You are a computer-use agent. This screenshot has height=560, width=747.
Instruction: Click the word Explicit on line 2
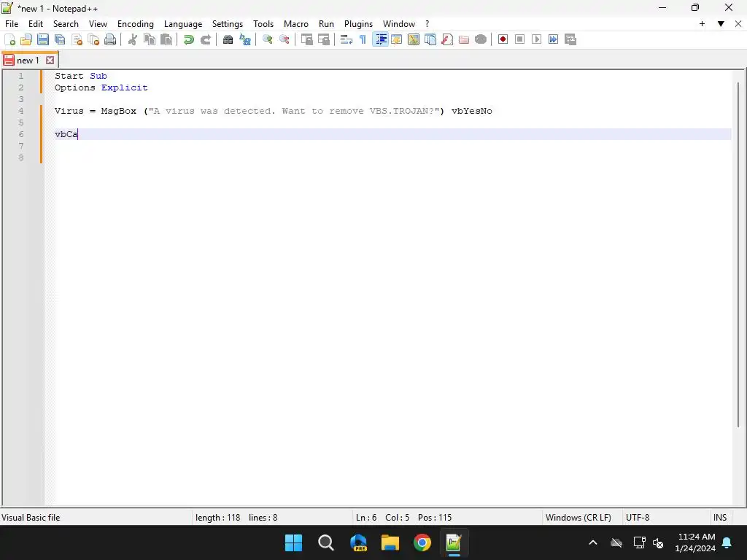[124, 87]
